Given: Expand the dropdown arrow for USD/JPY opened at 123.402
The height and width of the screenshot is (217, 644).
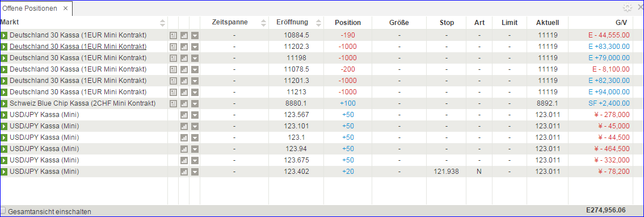Looking at the screenshot, I should click(x=195, y=172).
